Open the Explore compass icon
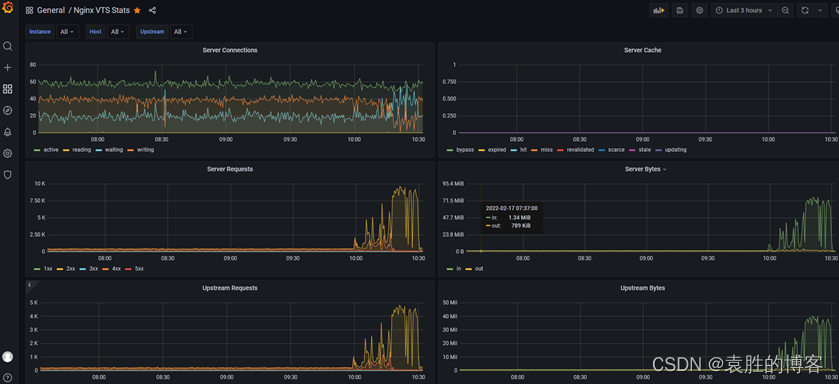The image size is (839, 384). 7,111
